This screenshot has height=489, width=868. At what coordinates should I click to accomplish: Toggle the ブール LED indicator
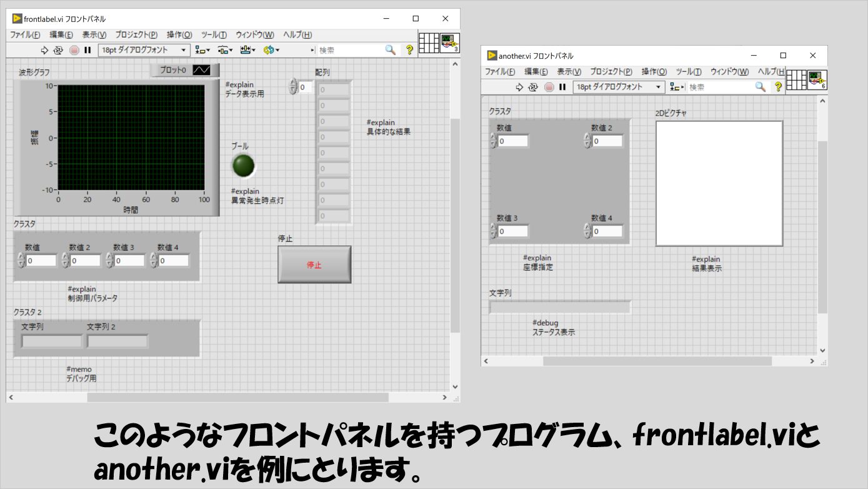tap(243, 166)
